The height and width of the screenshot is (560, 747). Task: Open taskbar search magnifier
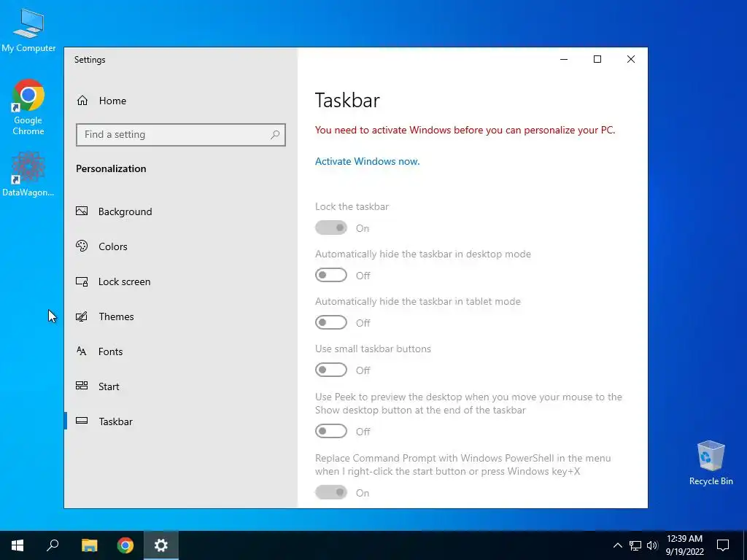(53, 545)
